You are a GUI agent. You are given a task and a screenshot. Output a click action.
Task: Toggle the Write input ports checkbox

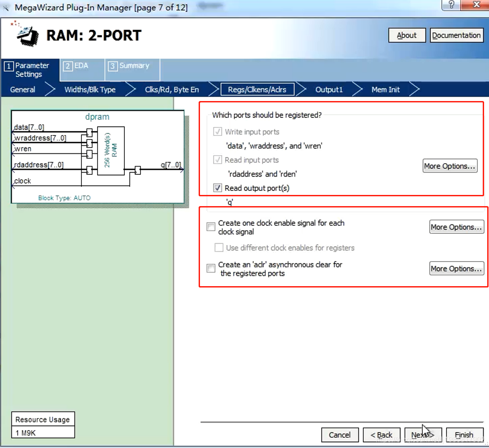[217, 132]
